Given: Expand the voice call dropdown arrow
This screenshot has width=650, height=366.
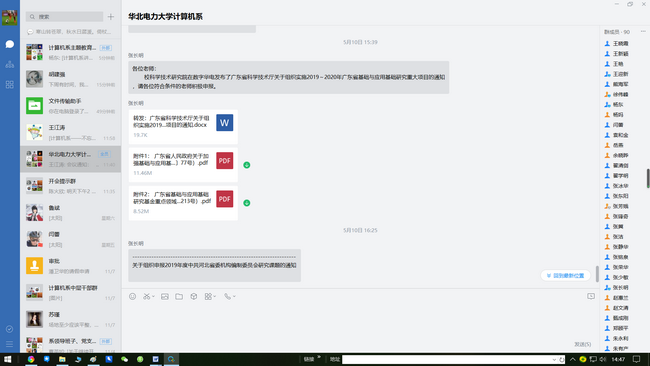Looking at the screenshot, I should click(x=234, y=296).
